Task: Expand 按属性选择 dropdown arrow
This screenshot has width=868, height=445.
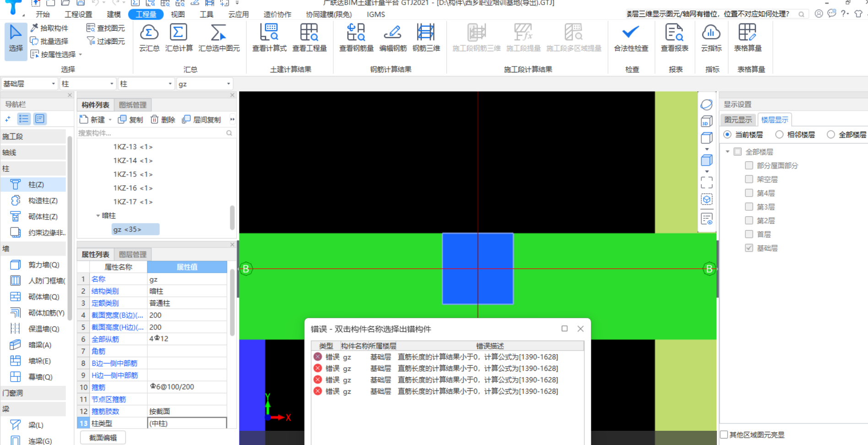Action: click(x=81, y=55)
